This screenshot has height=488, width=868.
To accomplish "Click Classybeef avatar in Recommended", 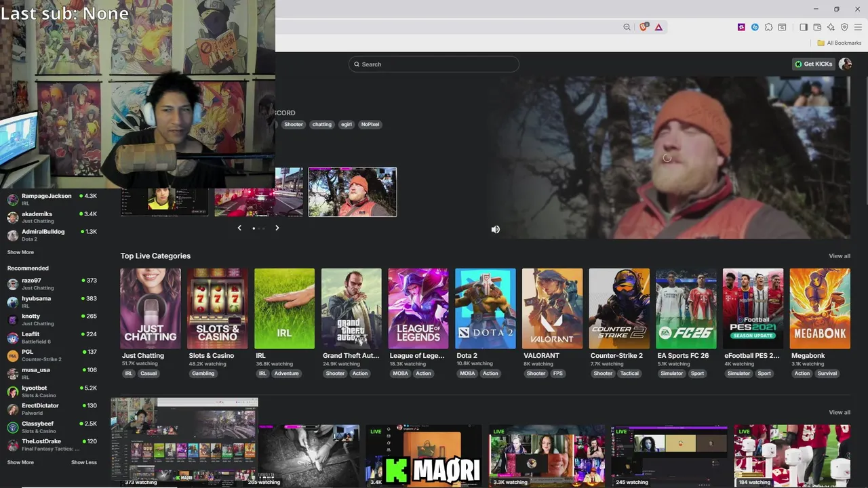I will tap(13, 427).
